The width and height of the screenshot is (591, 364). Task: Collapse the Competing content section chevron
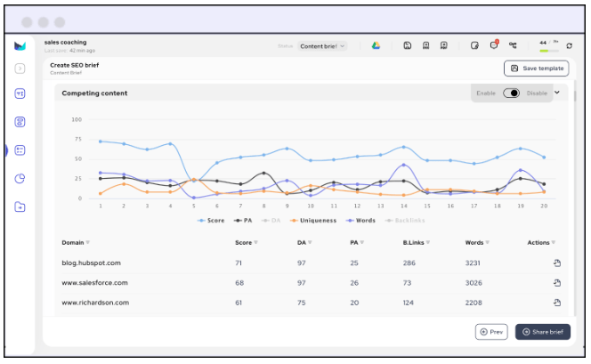pos(557,93)
